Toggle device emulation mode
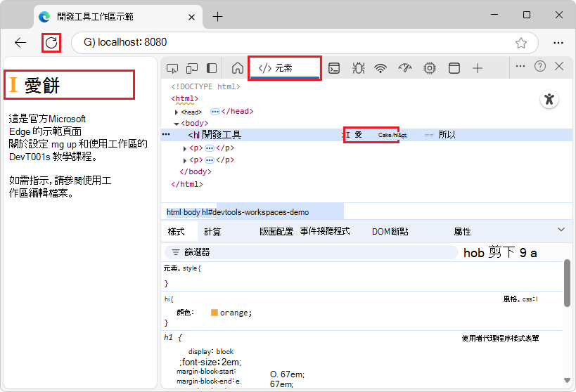The height and width of the screenshot is (392, 576). pos(192,68)
